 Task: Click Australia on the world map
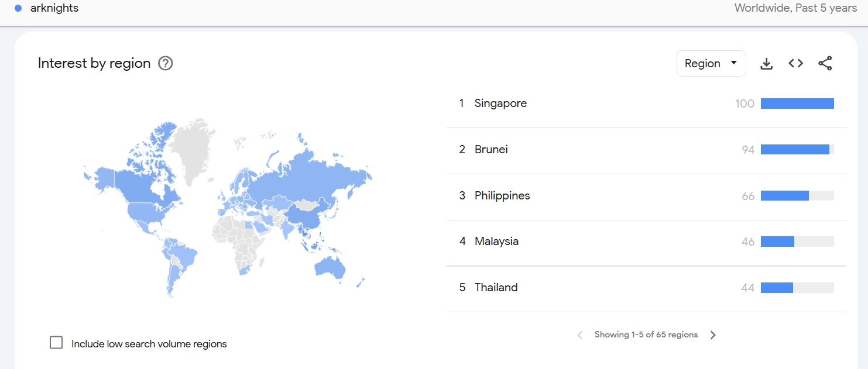click(x=330, y=268)
